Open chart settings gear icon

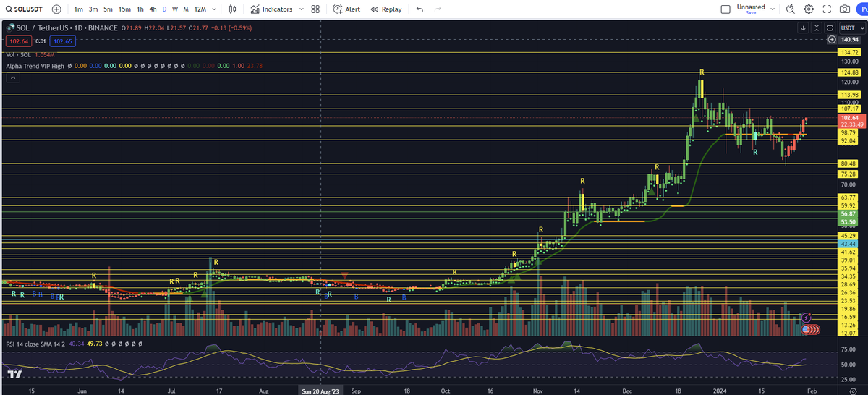809,9
